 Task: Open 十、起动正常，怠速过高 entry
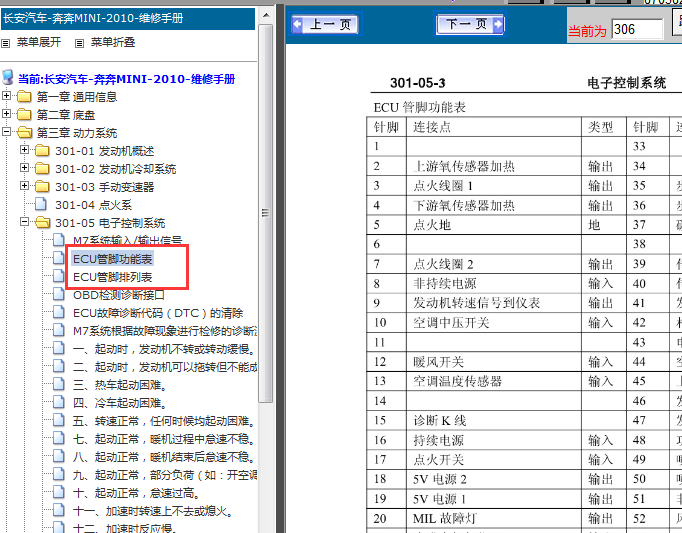pyautogui.click(x=137, y=494)
